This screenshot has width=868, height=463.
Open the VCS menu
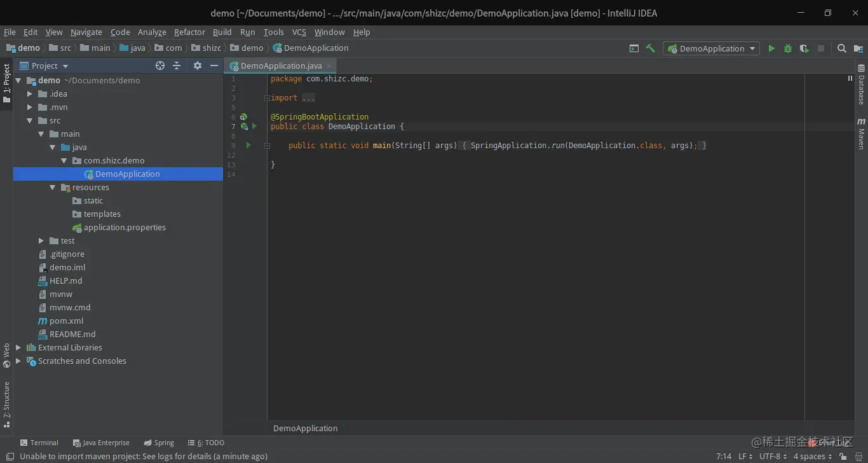click(299, 32)
